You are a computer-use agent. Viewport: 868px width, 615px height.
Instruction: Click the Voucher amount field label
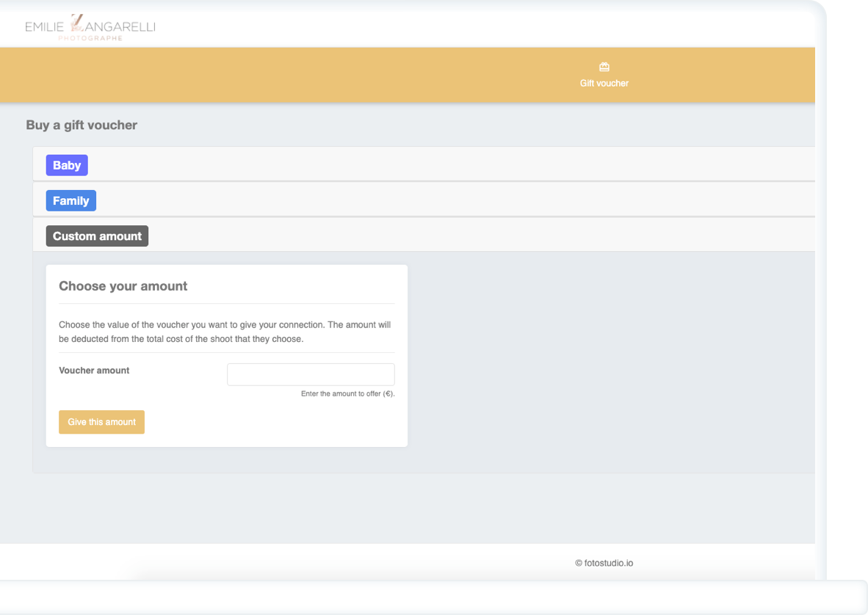[x=94, y=371]
